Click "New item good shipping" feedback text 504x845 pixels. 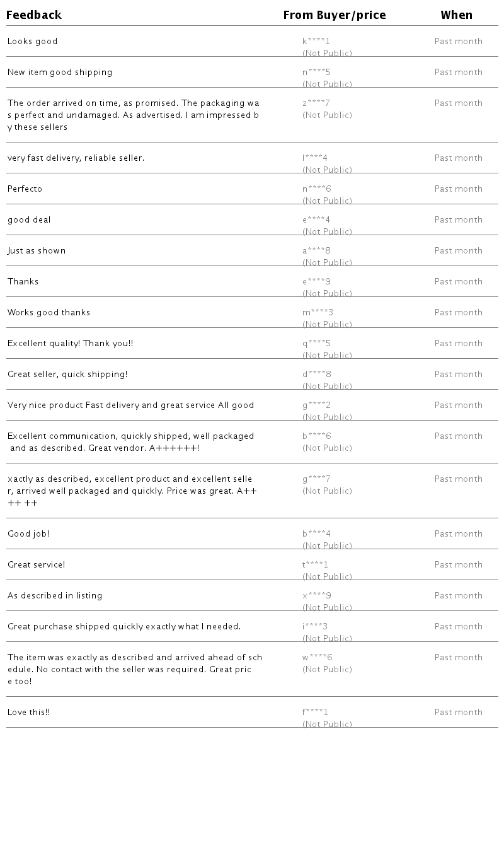coord(60,73)
